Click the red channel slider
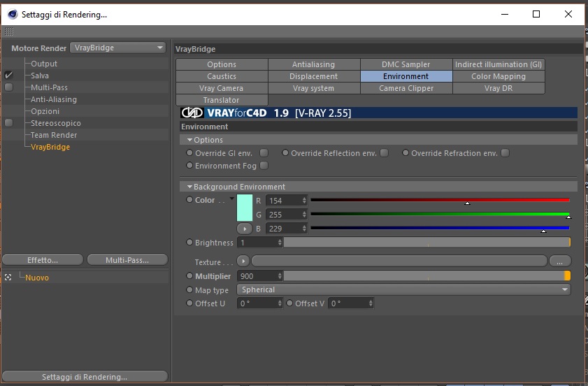The height and width of the screenshot is (386, 588). coord(440,200)
